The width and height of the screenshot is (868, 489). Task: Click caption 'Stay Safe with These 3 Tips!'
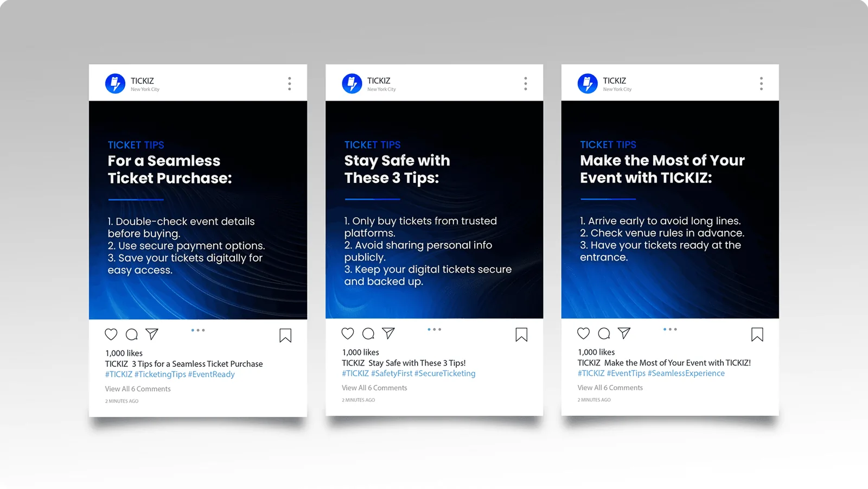coord(417,363)
